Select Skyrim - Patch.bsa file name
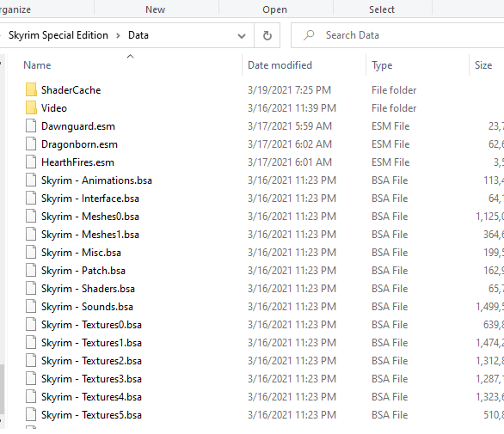 click(x=83, y=271)
